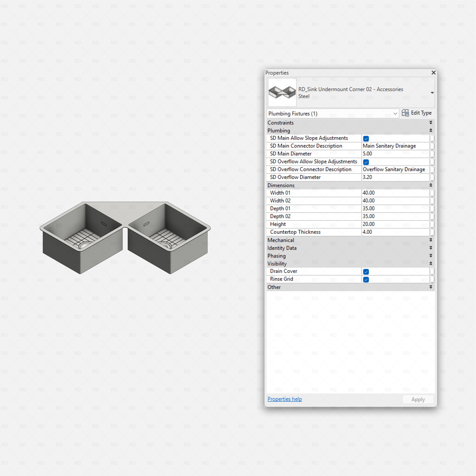The image size is (476, 476).
Task: Open the type selector dropdown
Action: tap(432, 93)
